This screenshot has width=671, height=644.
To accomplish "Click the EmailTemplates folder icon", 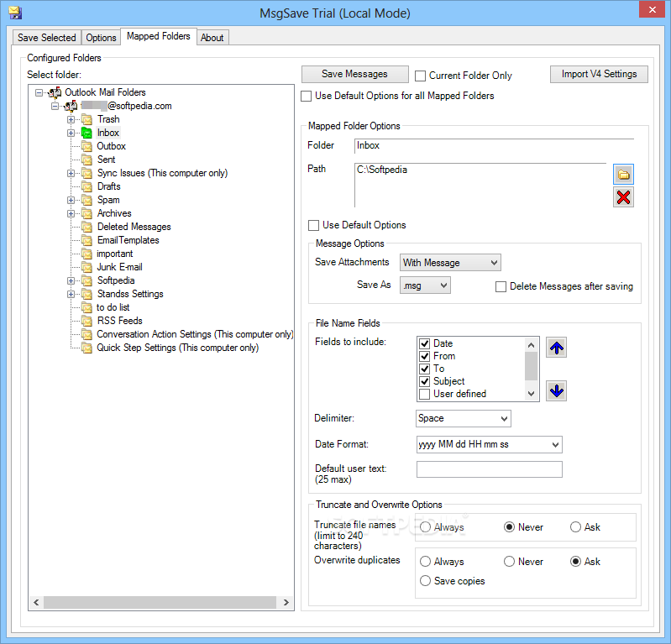I will pyautogui.click(x=86, y=240).
